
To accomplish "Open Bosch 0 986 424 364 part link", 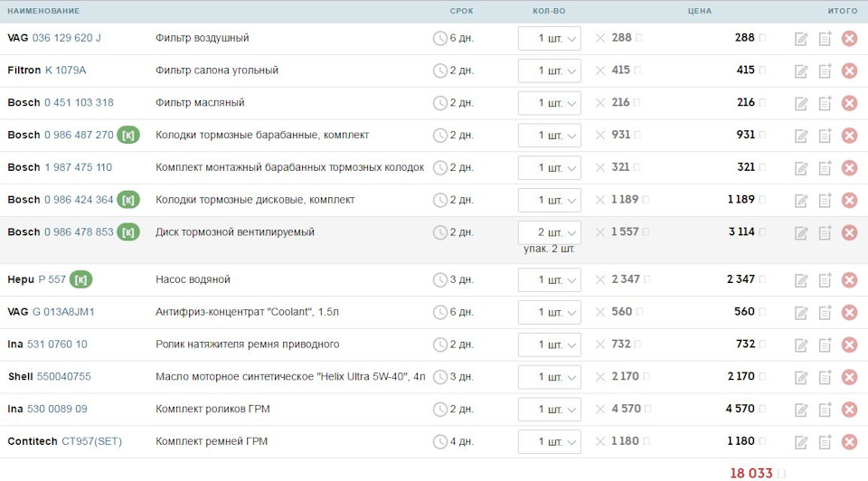I will click(79, 200).
